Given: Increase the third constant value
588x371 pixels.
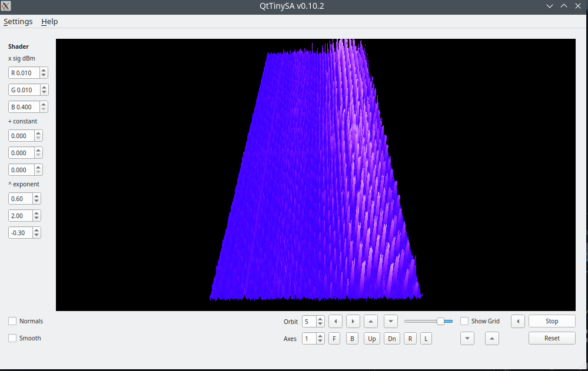Looking at the screenshot, I should point(38,167).
